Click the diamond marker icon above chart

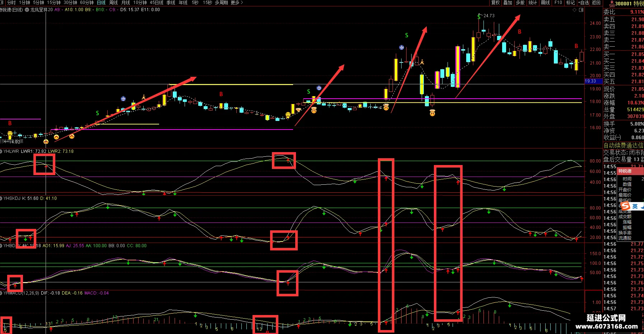[x=575, y=10]
